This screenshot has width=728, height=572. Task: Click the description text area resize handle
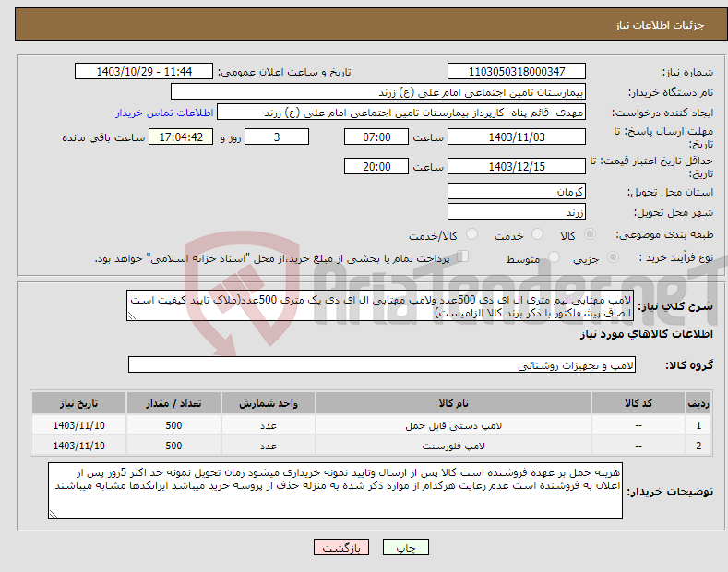131,316
